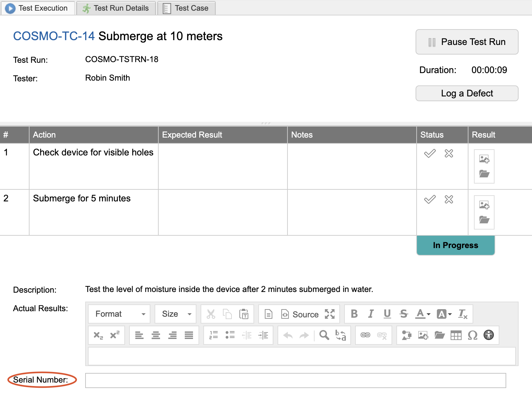Click the Insert Link icon

pyautogui.click(x=365, y=335)
